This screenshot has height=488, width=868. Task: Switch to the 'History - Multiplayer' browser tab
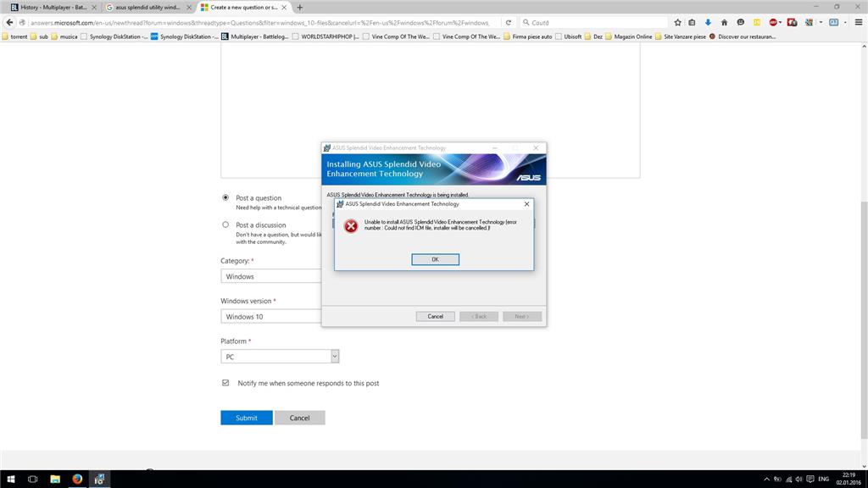coord(53,7)
